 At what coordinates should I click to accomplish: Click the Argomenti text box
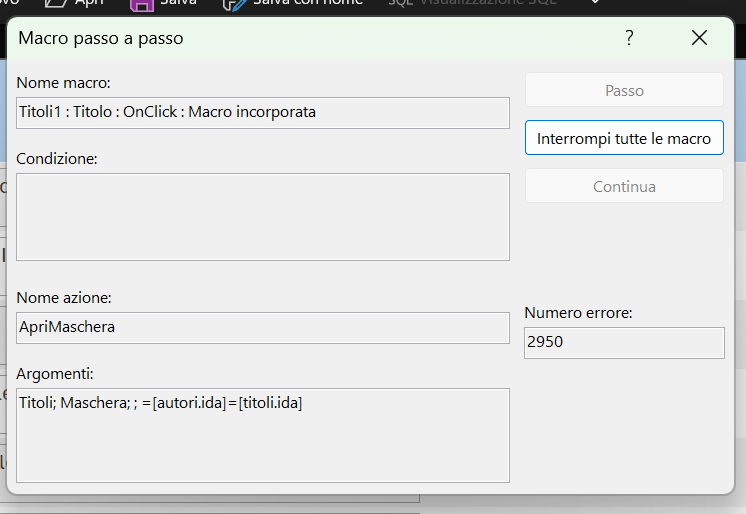(x=263, y=435)
